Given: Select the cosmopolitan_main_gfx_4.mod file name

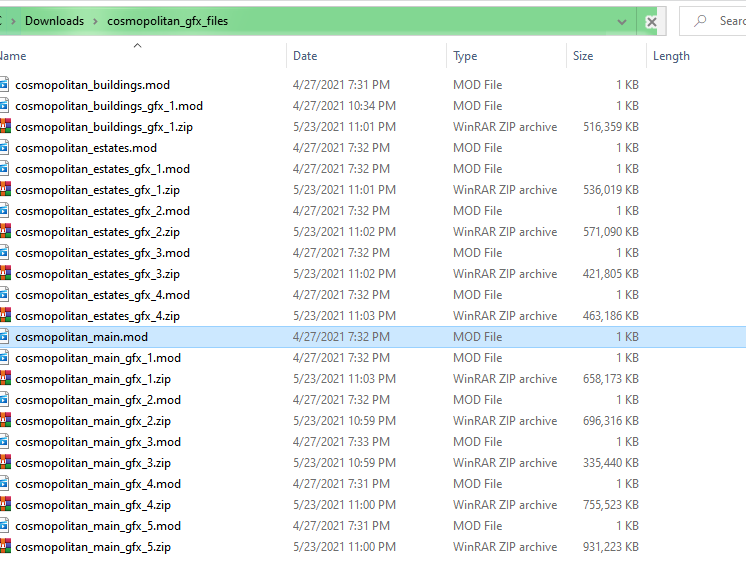Looking at the screenshot, I should [98, 484].
